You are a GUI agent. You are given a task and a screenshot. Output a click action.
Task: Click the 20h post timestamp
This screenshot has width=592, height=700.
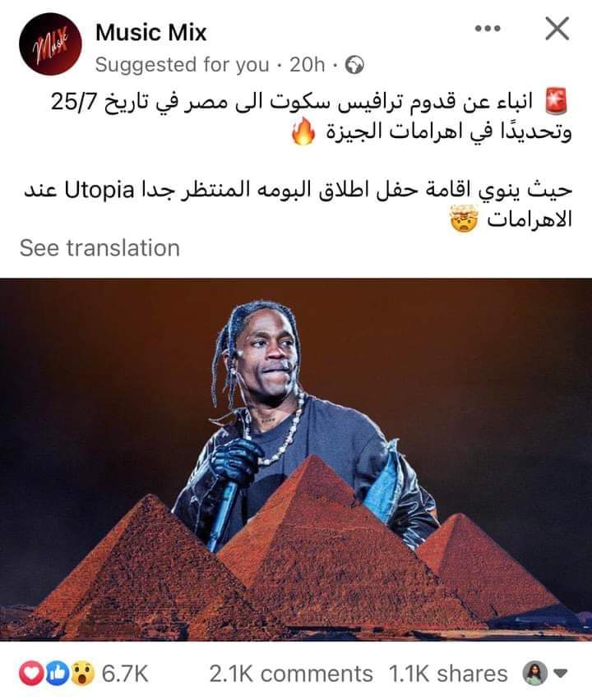(307, 65)
